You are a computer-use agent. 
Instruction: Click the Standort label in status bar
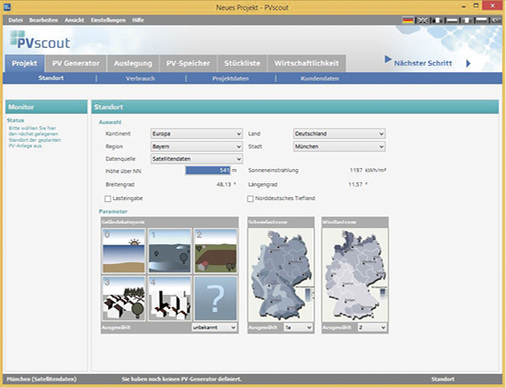pyautogui.click(x=443, y=379)
